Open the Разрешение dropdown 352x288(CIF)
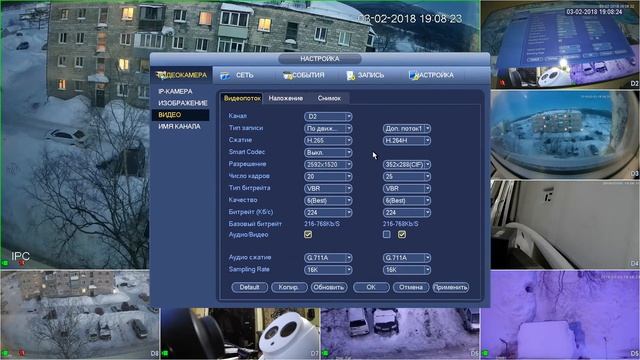This screenshot has height=360, width=640. point(407,164)
